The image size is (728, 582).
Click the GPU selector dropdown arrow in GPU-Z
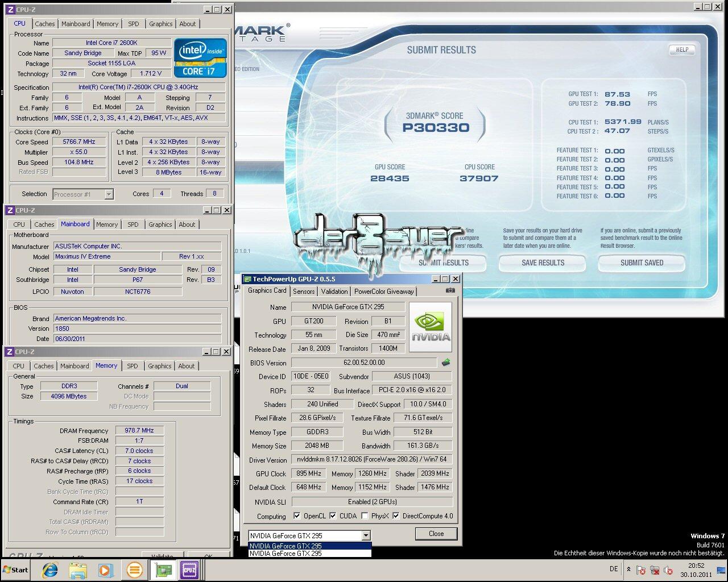pos(366,535)
